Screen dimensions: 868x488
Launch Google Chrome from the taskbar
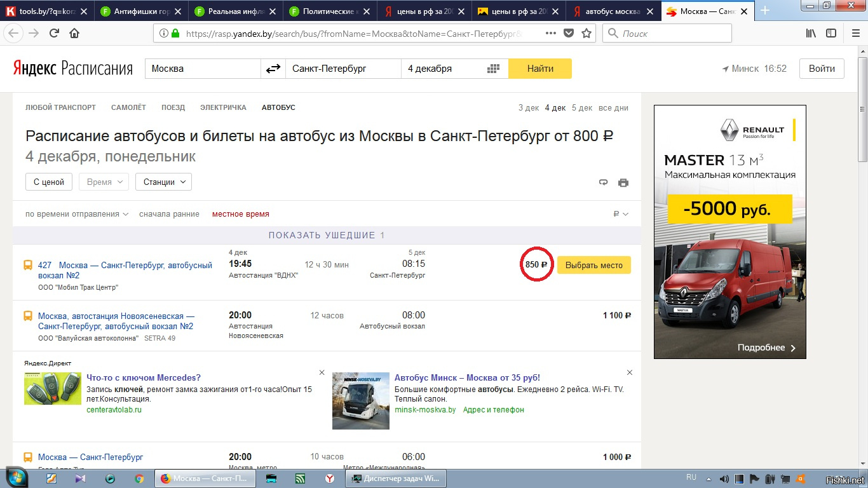click(x=139, y=478)
